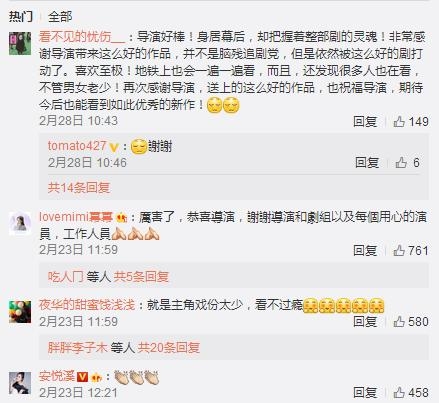This screenshot has width=439, height=403.
Task: Like the comment with 149 thumbs-up
Action: pos(411,121)
